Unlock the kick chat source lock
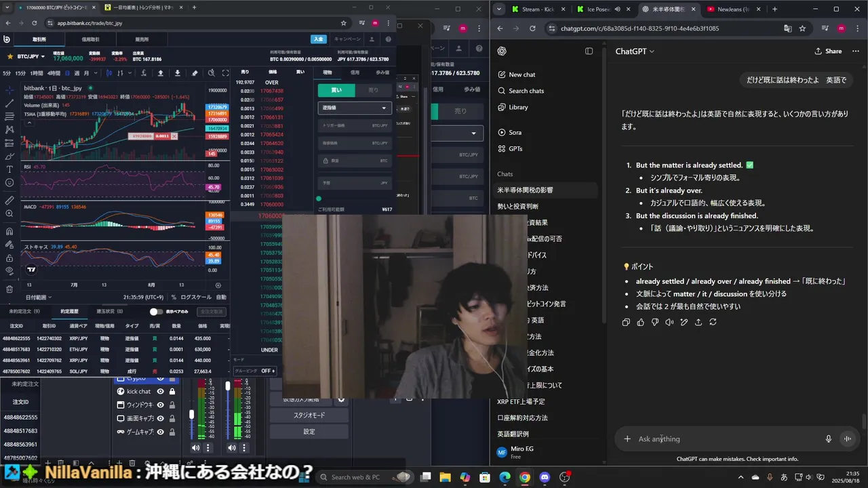The image size is (868, 488). coord(172,391)
